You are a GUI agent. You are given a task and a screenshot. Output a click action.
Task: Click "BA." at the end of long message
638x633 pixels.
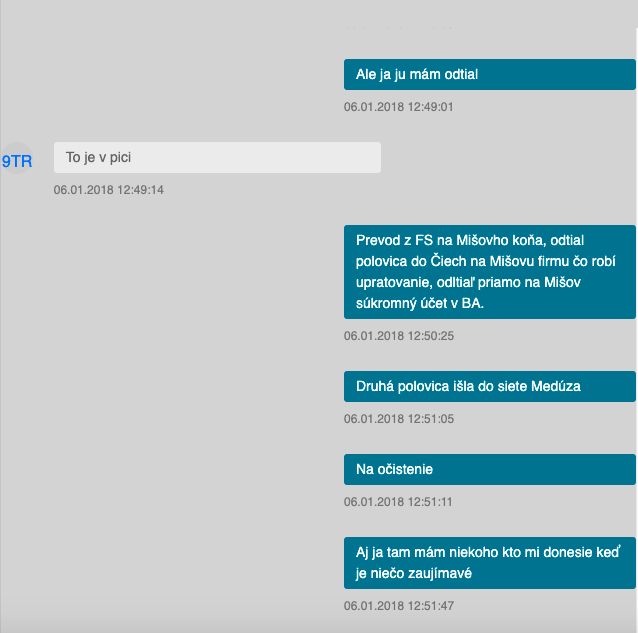(472, 303)
